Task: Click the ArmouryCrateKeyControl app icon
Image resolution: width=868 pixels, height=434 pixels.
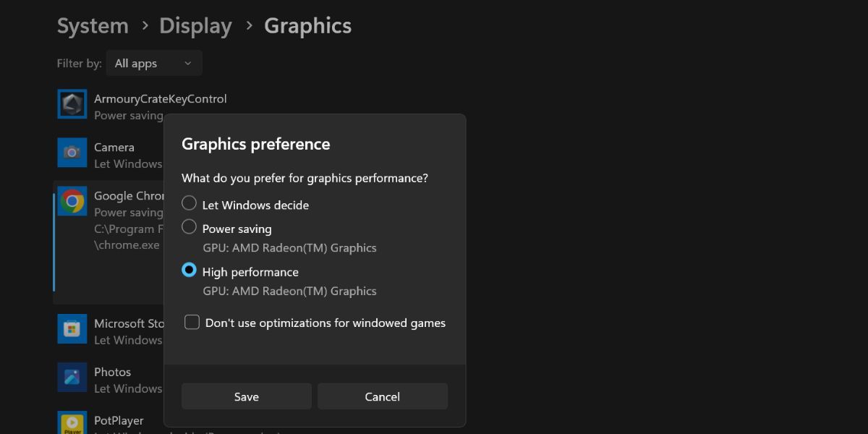Action: [72, 103]
